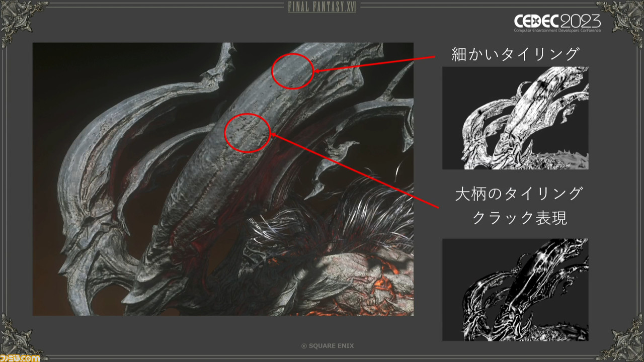Select the 細かいタイリング label
644x362 pixels.
tap(516, 54)
